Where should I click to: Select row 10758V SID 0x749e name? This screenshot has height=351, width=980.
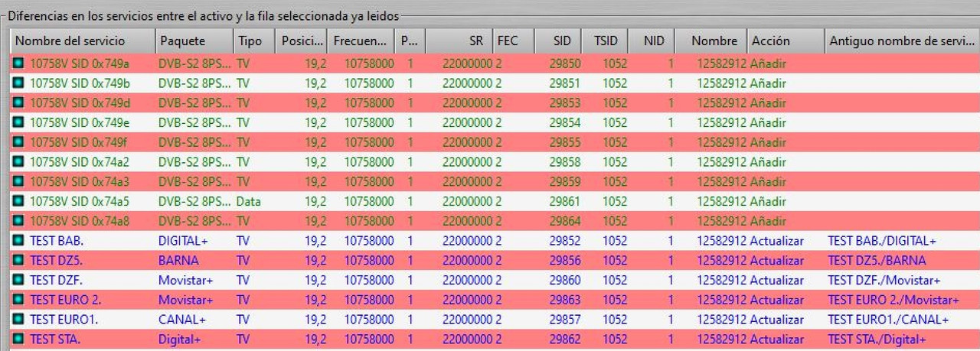[80, 122]
